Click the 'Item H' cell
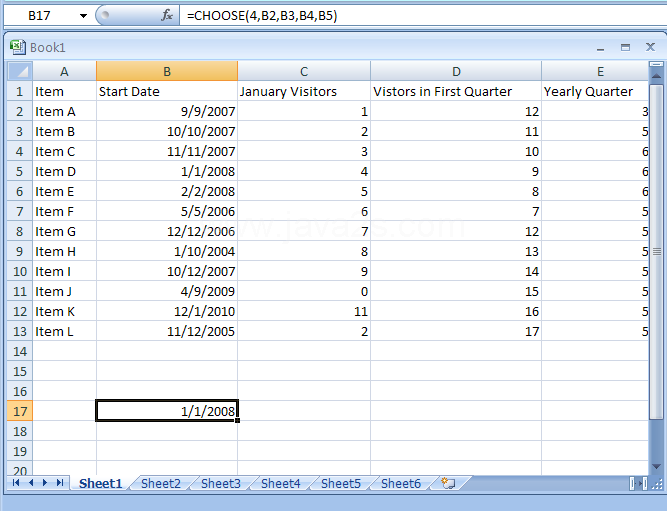The height and width of the screenshot is (511, 667). [x=64, y=251]
